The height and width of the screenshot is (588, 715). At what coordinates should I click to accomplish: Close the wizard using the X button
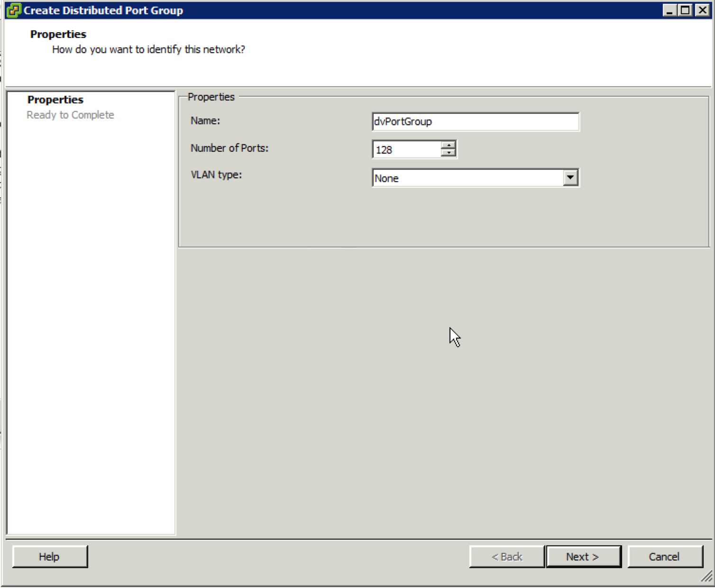(x=702, y=10)
